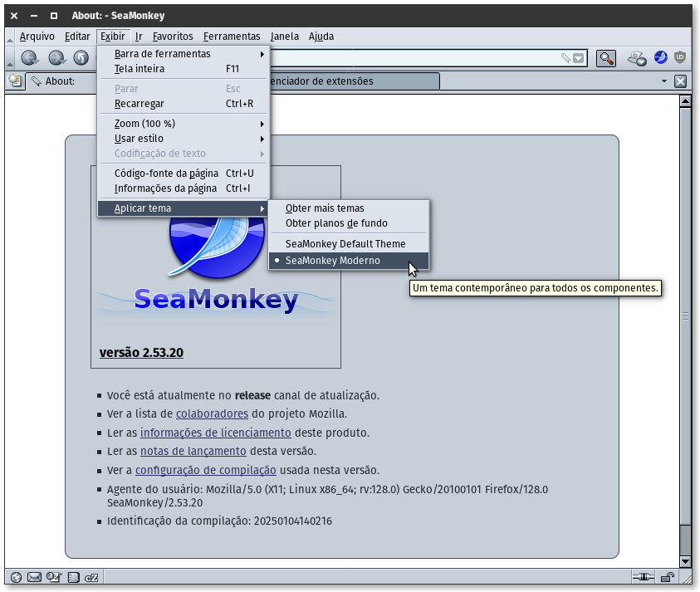Click the security padlock icon
The image size is (700, 592).
point(667,577)
